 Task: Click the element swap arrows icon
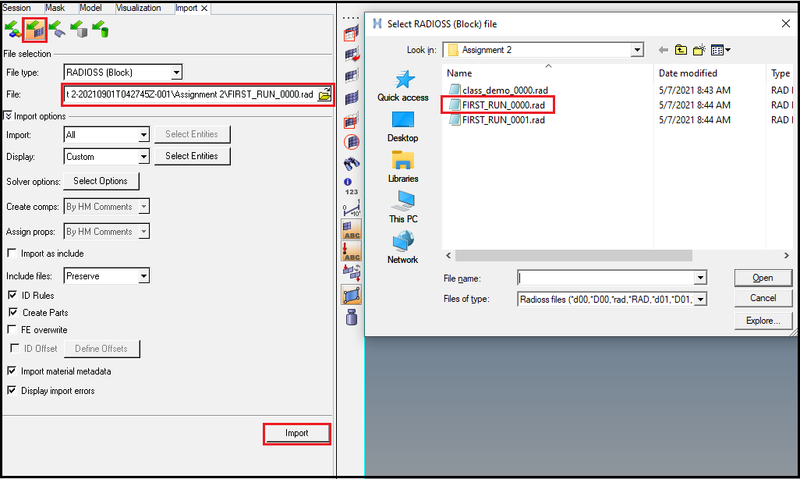(351, 273)
